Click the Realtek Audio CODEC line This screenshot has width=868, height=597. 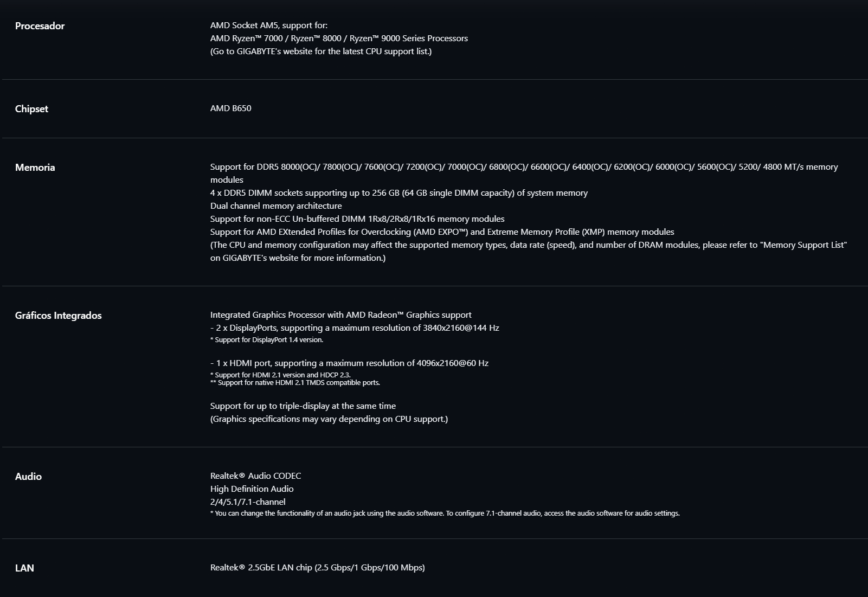[x=255, y=476]
